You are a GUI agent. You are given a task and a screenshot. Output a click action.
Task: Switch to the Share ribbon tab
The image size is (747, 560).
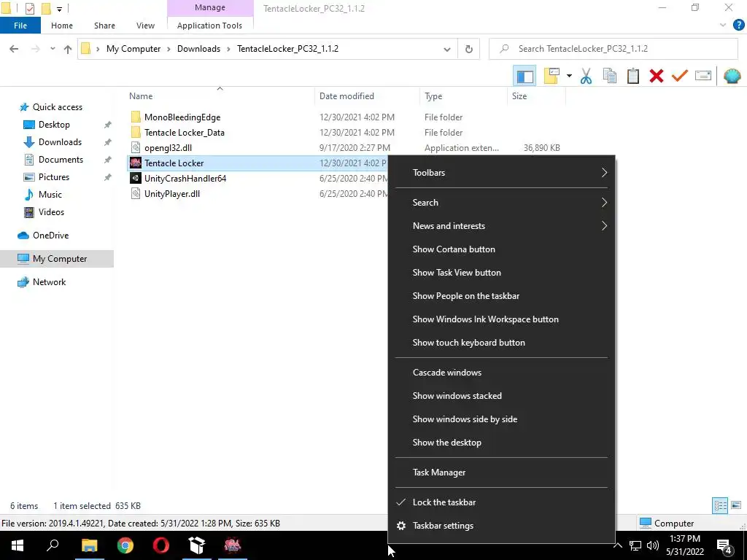tap(104, 26)
